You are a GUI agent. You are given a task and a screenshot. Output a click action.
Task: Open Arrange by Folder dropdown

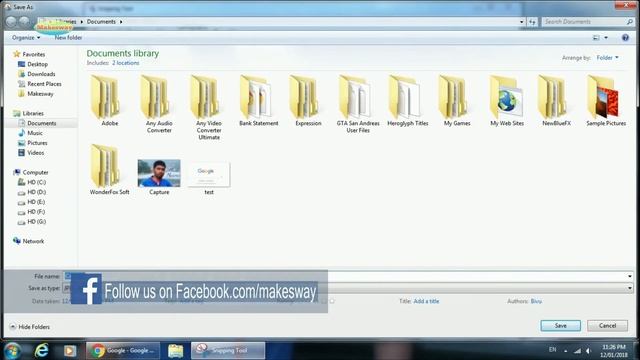[607, 58]
